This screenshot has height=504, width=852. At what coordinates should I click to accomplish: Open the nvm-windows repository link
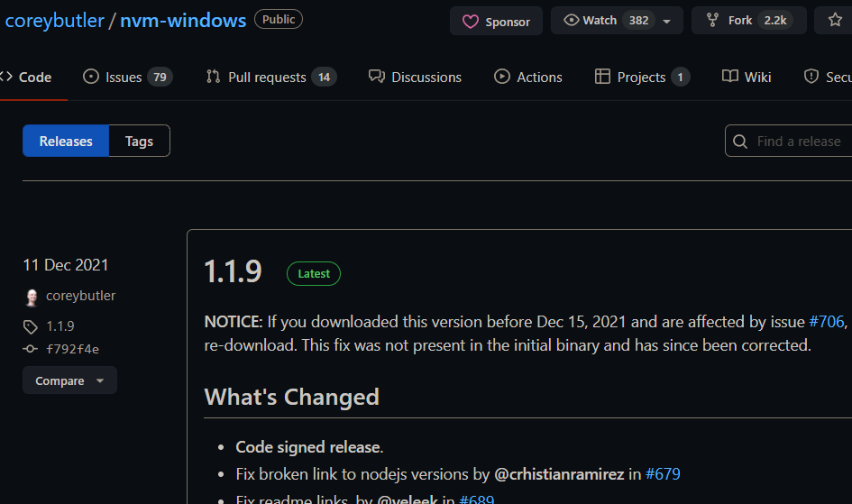(x=182, y=21)
